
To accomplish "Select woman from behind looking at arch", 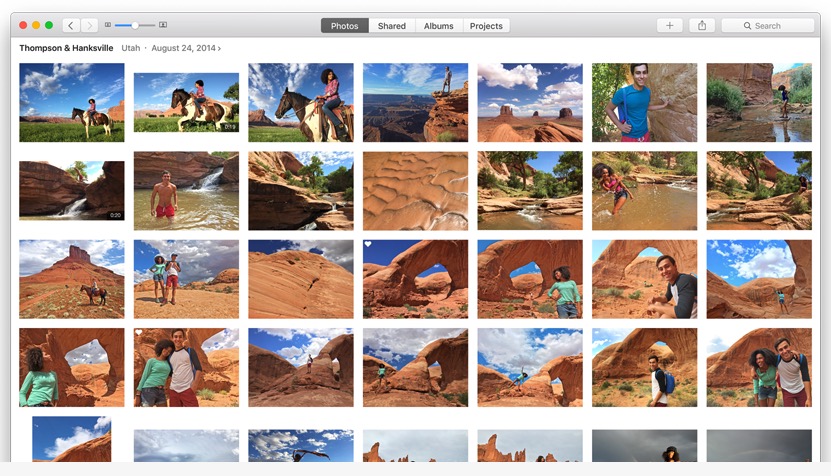I will (72, 367).
